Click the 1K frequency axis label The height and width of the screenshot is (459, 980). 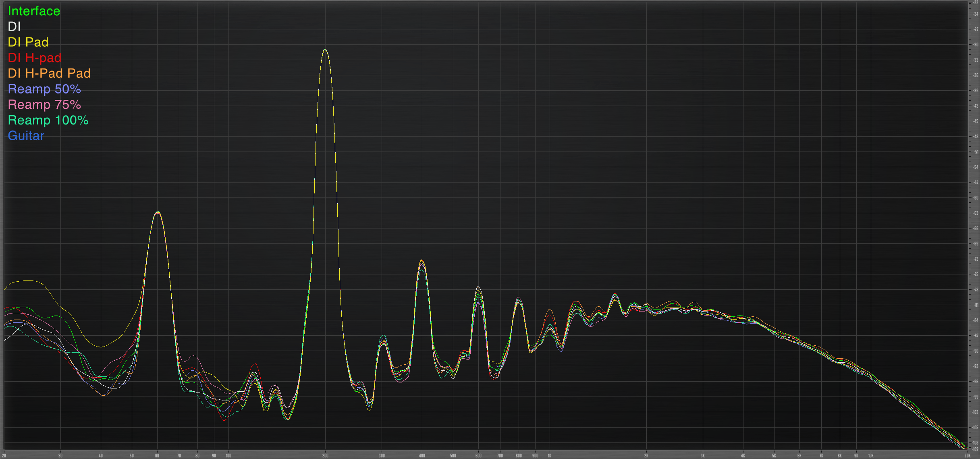549,455
